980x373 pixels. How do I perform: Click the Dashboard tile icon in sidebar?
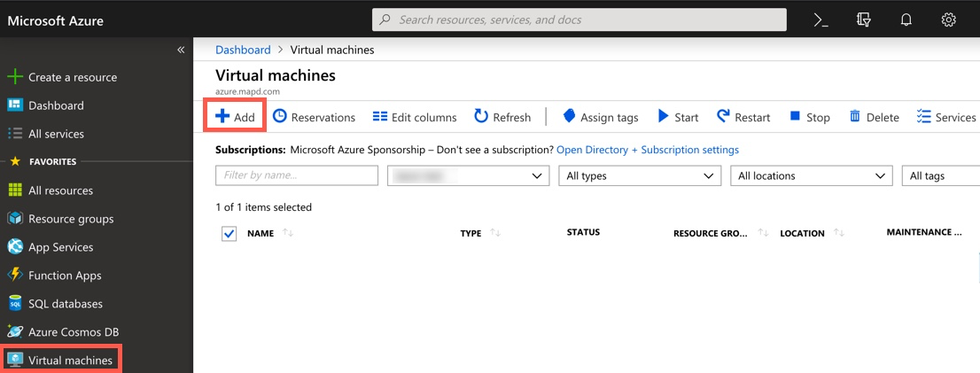tap(14, 105)
